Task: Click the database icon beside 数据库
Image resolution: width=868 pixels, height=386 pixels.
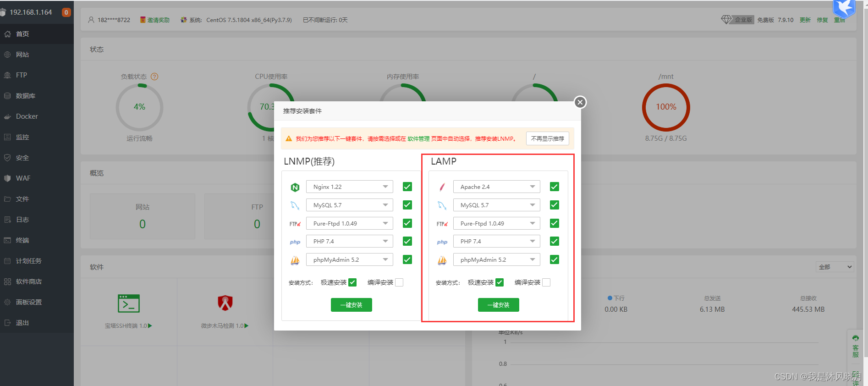Action: click(7, 96)
